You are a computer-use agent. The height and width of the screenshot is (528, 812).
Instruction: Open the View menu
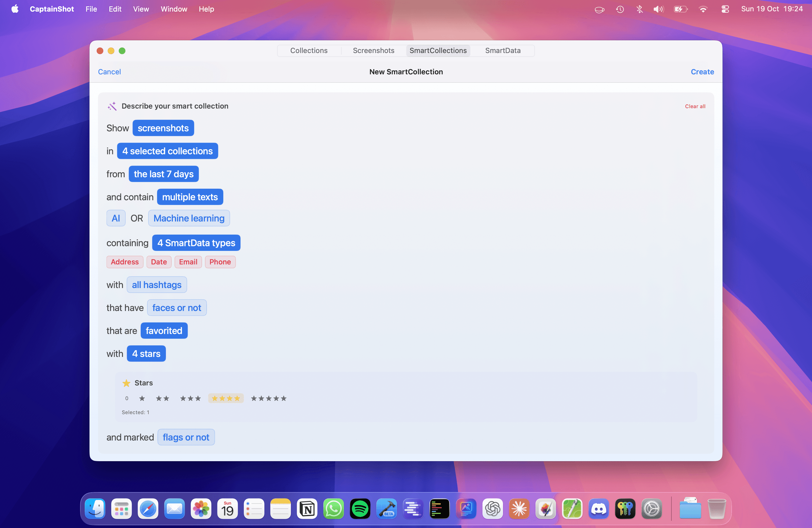coord(141,9)
